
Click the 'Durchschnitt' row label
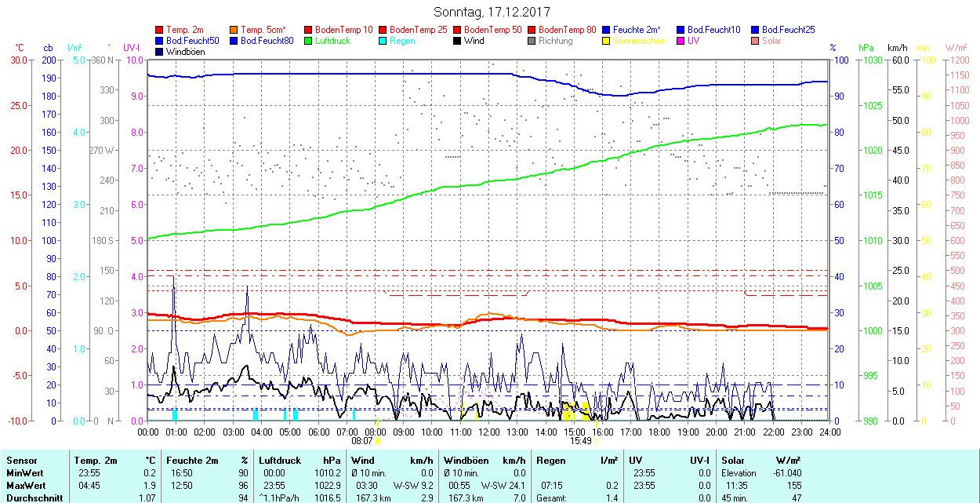[x=33, y=498]
